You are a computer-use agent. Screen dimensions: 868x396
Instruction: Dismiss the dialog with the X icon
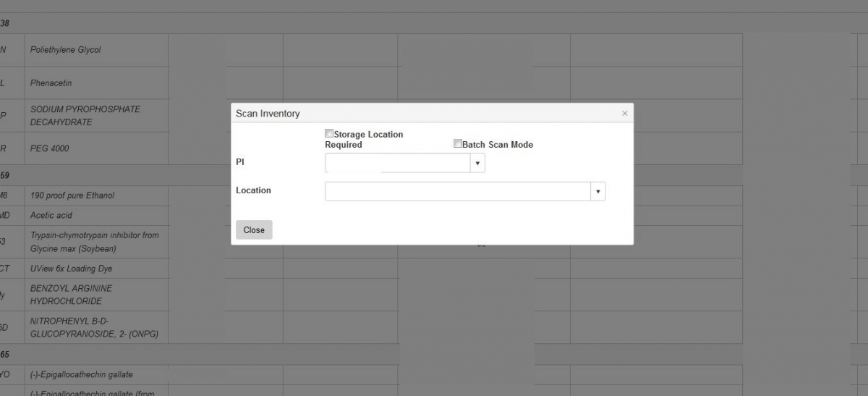coord(625,114)
